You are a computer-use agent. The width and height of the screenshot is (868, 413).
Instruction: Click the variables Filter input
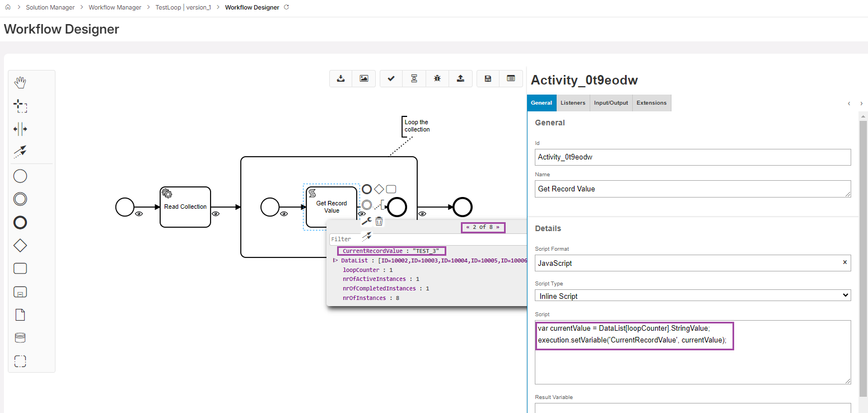click(428, 239)
